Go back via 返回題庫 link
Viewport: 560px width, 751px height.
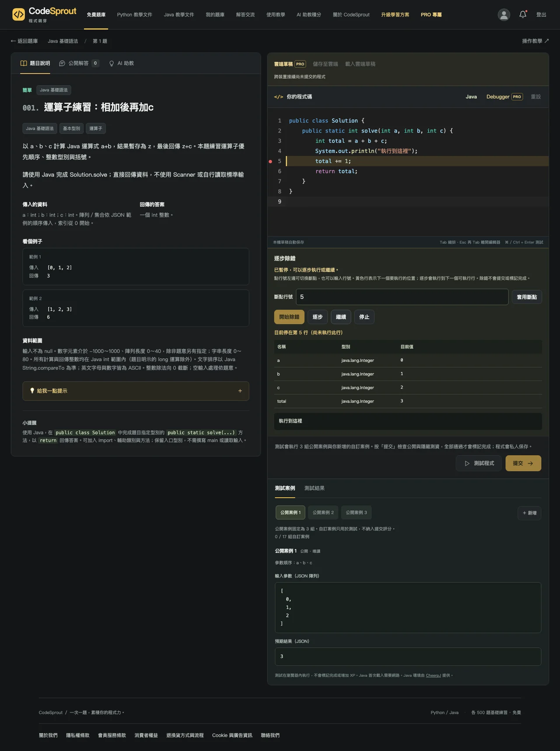[x=24, y=41]
